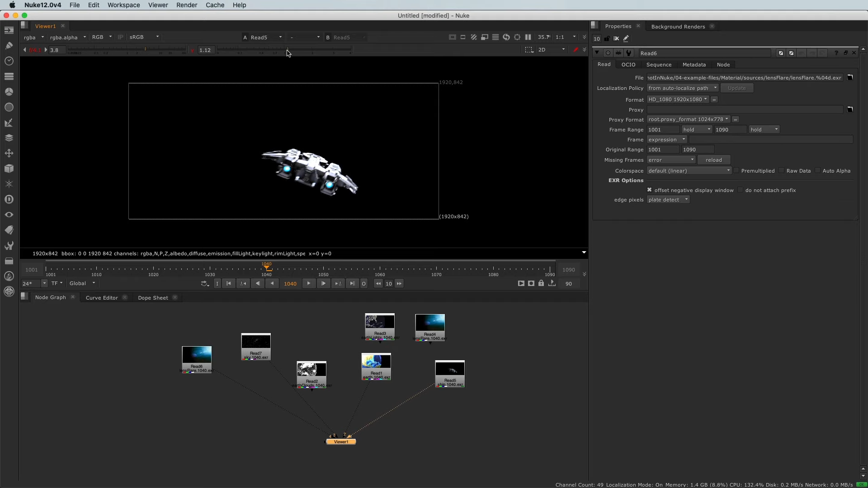Click the pencil edit icon in Properties
This screenshot has height=488, width=868.
tap(626, 39)
